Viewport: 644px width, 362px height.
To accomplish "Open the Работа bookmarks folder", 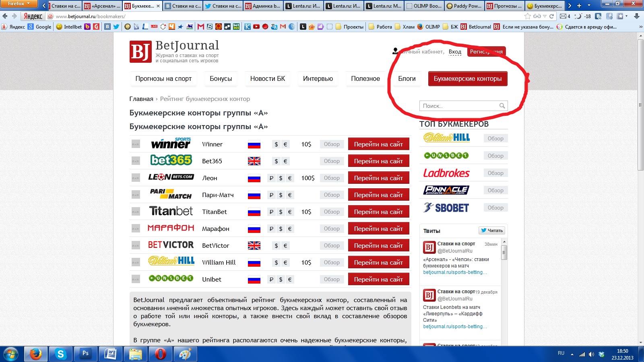I will click(x=380, y=27).
